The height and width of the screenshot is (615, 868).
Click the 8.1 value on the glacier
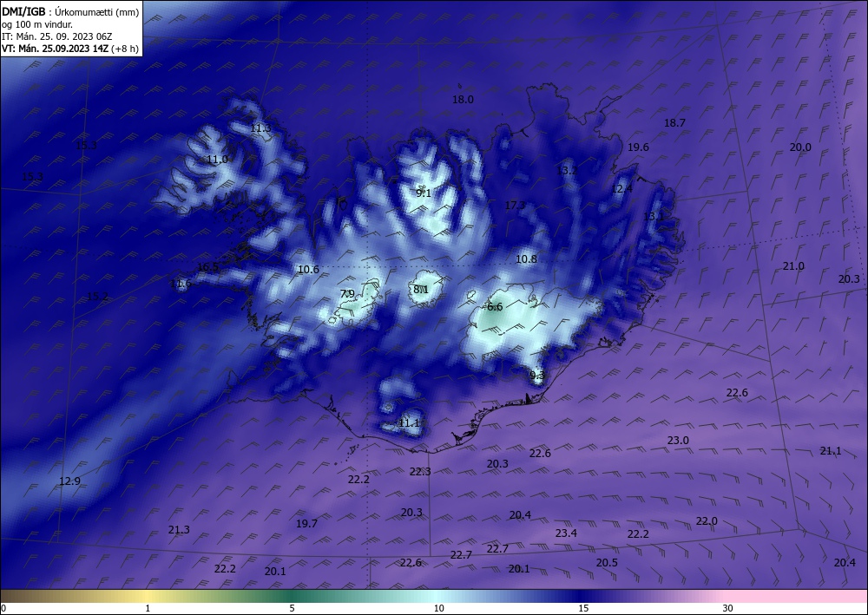click(x=421, y=289)
